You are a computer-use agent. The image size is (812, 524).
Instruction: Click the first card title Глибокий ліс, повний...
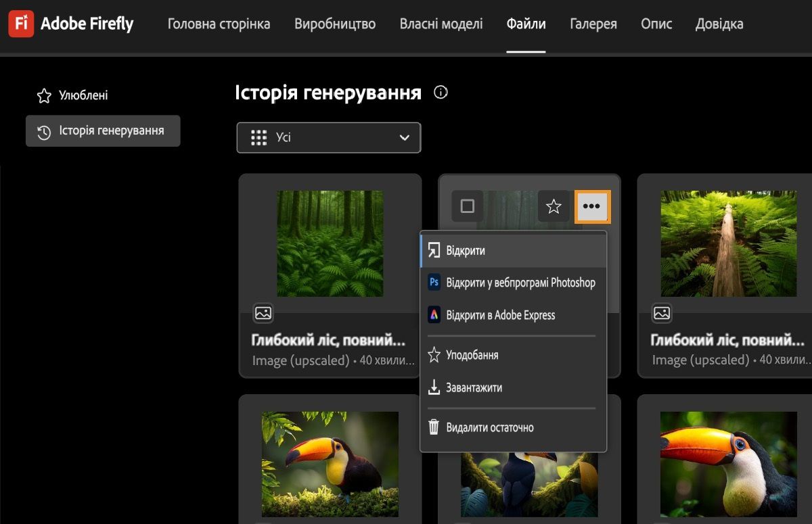coord(329,340)
